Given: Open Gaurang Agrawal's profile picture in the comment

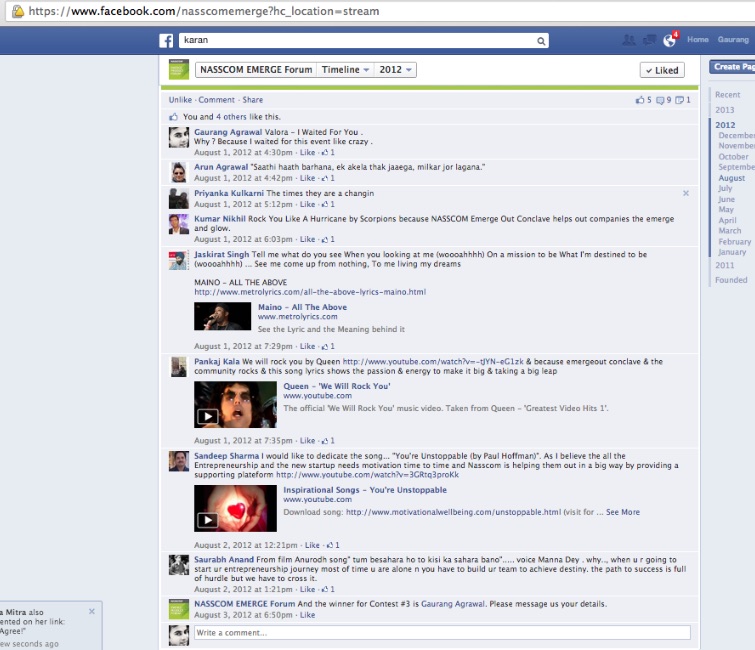Looking at the screenshot, I should 179,137.
